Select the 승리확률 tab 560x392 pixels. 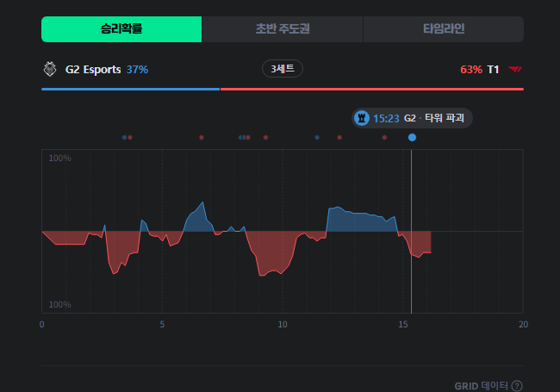121,29
